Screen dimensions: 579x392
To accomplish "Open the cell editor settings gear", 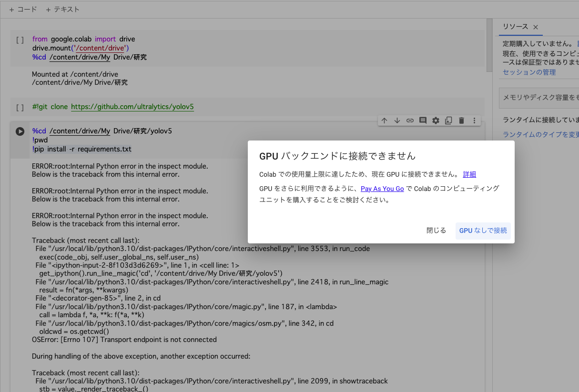I will [x=436, y=121].
